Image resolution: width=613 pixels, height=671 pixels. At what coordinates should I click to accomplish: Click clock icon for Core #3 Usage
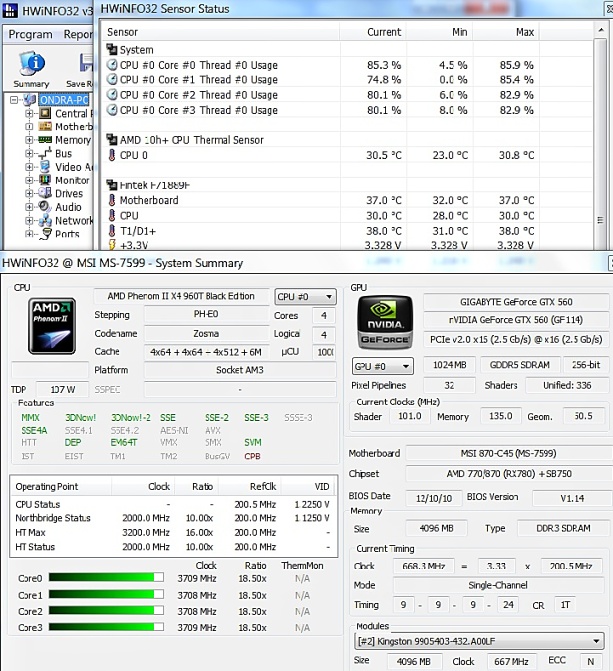coord(112,110)
